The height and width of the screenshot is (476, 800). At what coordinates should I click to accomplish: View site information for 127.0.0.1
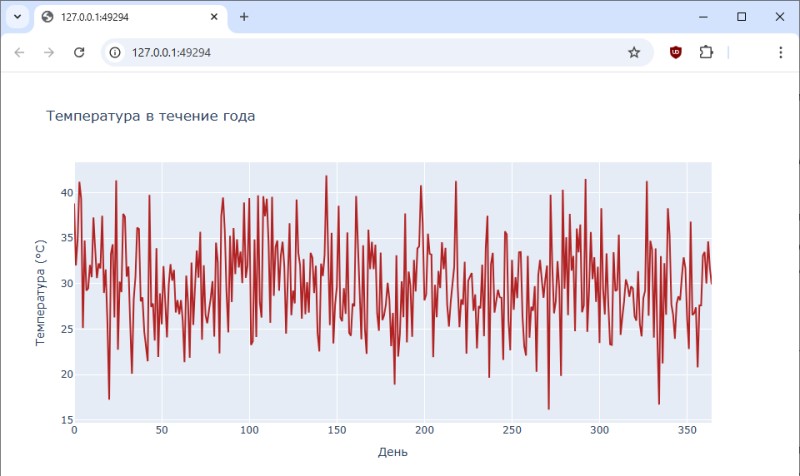click(x=116, y=52)
